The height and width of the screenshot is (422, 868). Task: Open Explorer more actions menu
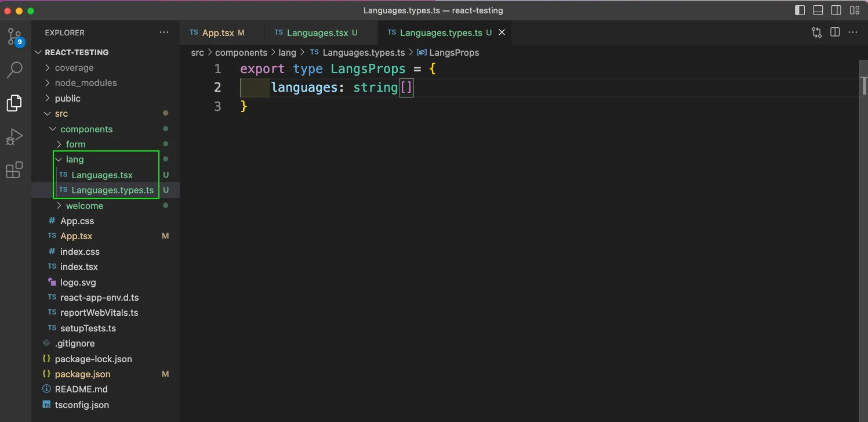click(x=164, y=33)
